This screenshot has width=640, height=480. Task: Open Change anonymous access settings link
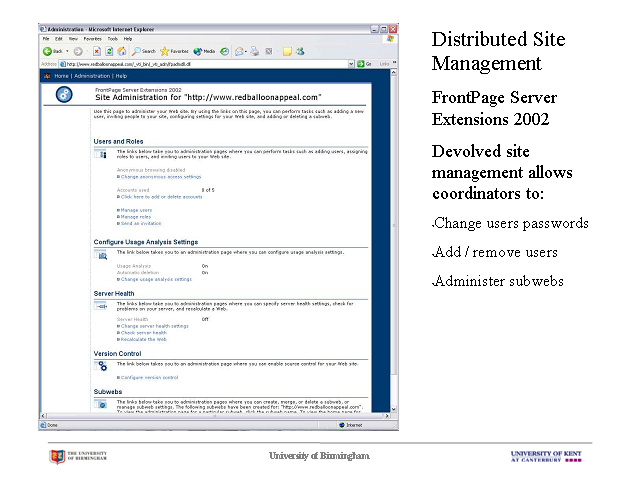161,177
